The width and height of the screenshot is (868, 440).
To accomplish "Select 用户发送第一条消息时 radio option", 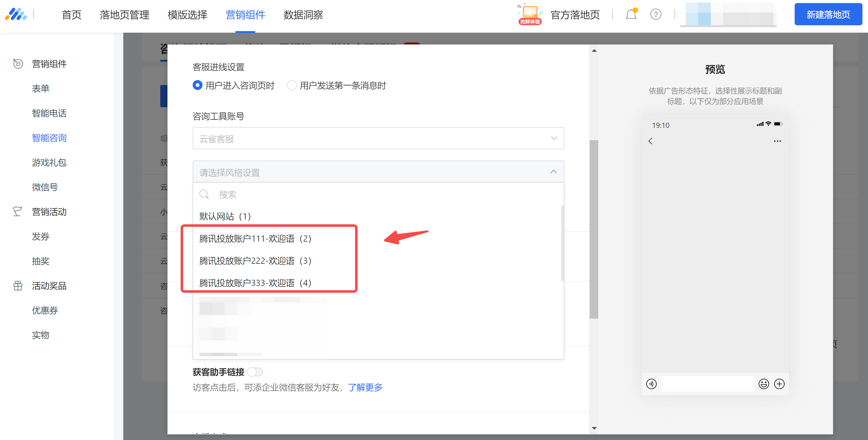I will coord(292,85).
